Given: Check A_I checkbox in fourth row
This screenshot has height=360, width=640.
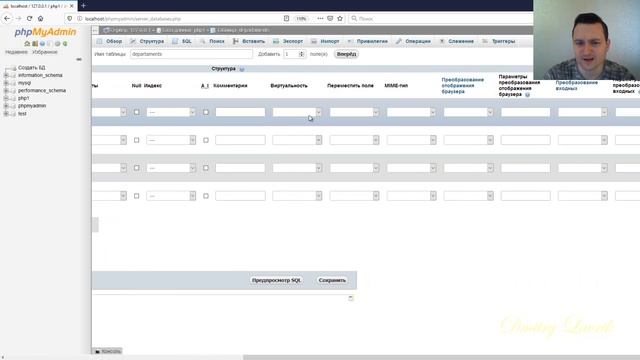Looking at the screenshot, I should coord(206,196).
